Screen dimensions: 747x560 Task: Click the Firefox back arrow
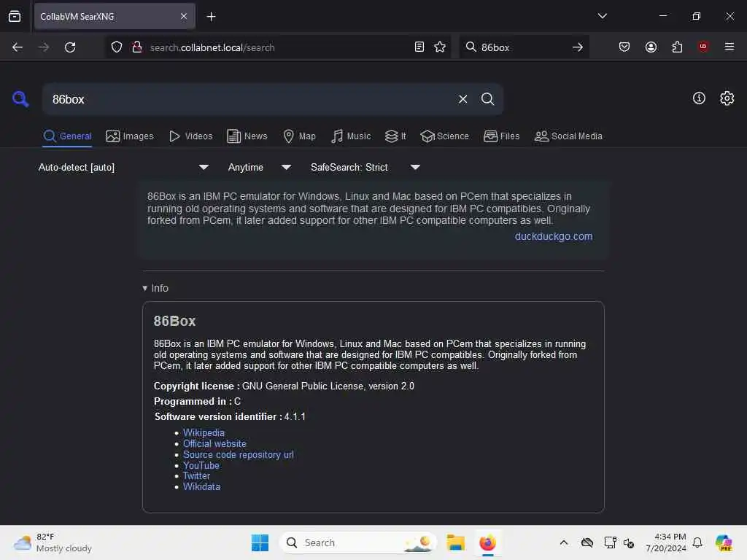pyautogui.click(x=18, y=47)
